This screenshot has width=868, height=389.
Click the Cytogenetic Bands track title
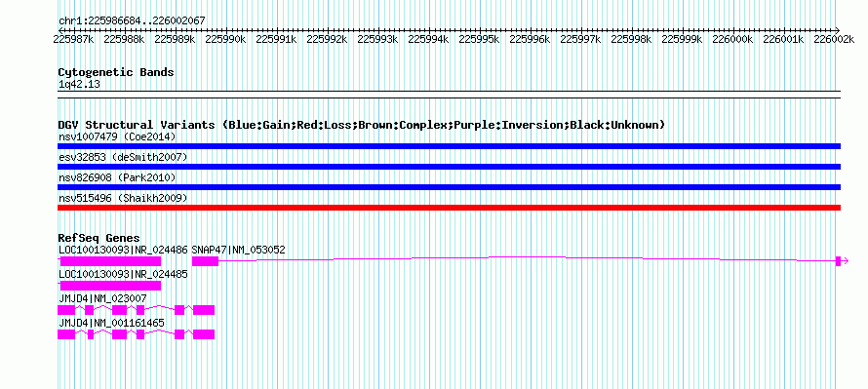click(x=116, y=72)
